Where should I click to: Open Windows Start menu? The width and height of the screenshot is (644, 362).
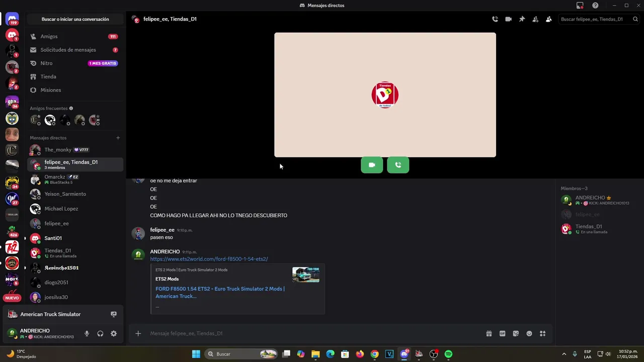(196, 354)
